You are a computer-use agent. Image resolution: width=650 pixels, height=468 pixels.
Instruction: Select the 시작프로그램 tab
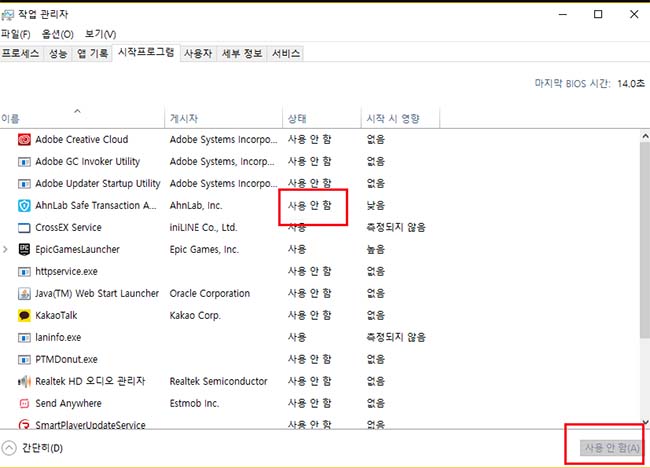point(146,53)
